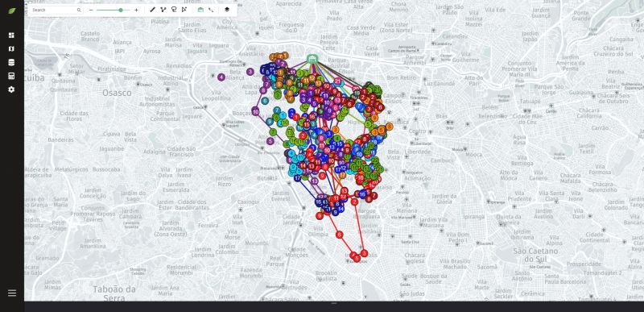The height and width of the screenshot is (312, 644).
Task: Open the hamburger menu at sidebar bottom
Action: coord(12,293)
